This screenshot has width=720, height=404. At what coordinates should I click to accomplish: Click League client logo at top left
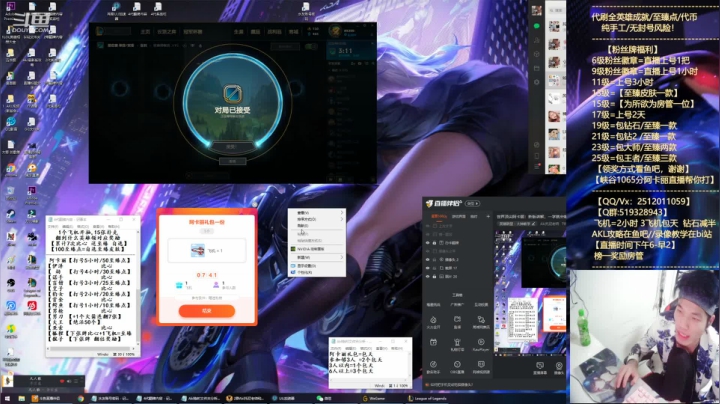coord(100,31)
